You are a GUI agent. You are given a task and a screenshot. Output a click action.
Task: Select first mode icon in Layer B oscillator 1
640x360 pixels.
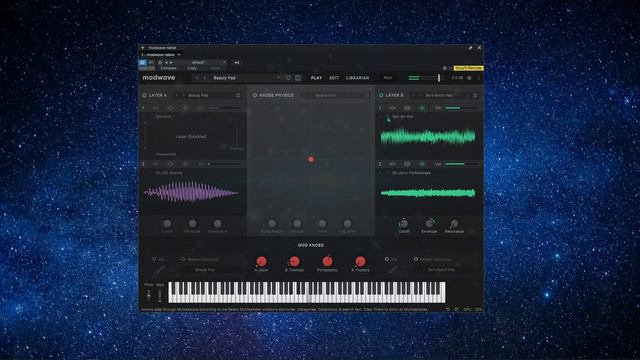tap(392, 108)
